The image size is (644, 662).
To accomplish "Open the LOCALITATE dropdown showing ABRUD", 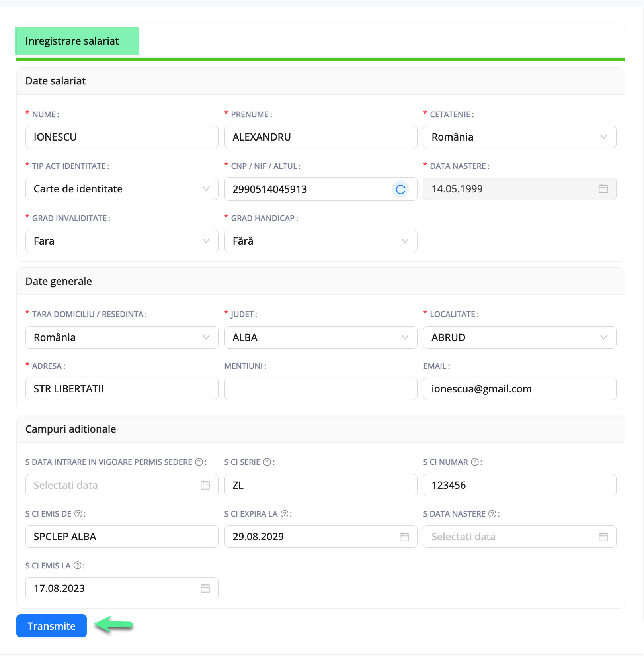I will [603, 337].
